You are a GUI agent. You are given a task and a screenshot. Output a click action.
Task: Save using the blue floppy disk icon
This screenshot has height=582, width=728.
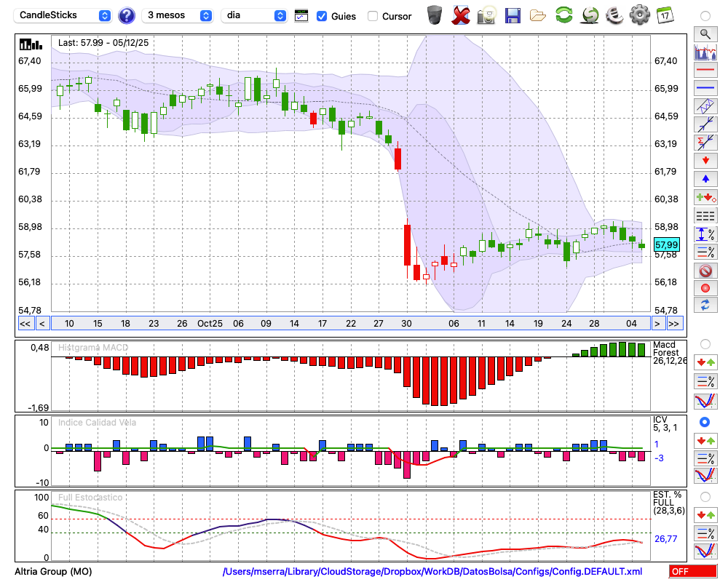click(513, 16)
